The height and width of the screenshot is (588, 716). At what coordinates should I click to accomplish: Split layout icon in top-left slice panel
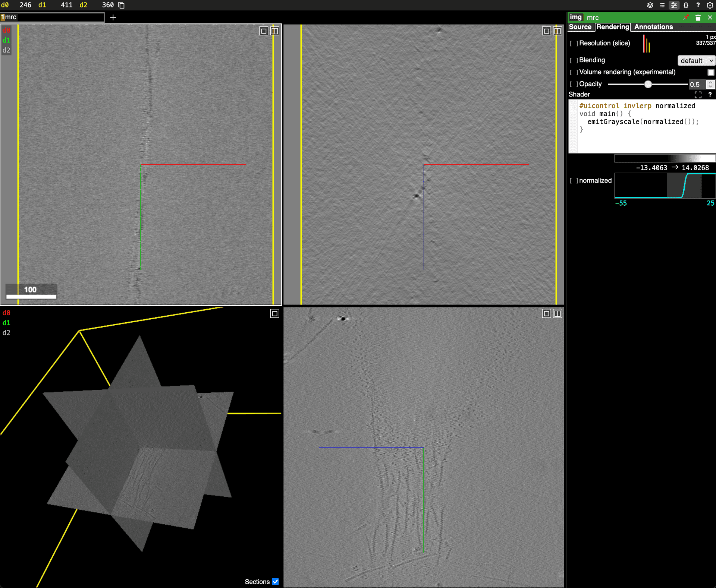coord(275,31)
